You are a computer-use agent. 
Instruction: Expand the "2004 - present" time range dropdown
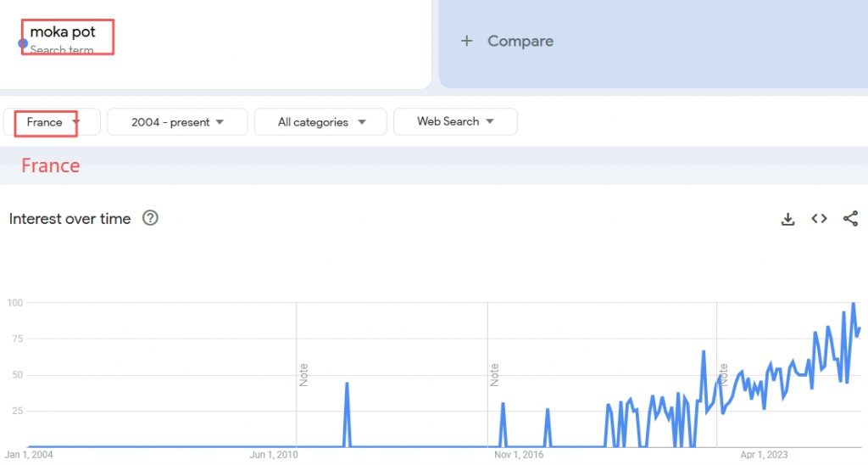[x=177, y=122]
